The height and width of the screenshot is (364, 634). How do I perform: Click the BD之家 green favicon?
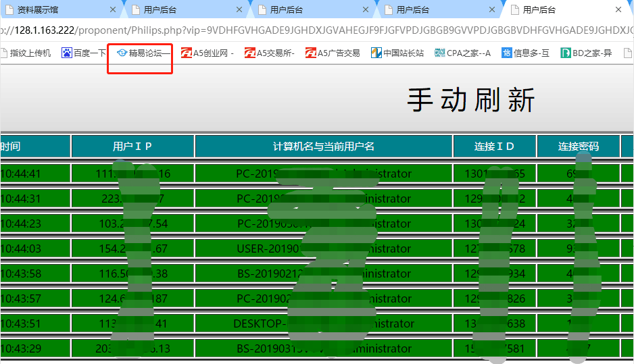(565, 53)
